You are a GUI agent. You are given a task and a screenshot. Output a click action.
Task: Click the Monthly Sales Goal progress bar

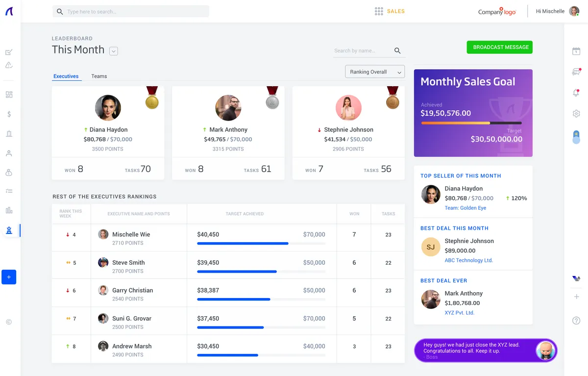pyautogui.click(x=471, y=123)
